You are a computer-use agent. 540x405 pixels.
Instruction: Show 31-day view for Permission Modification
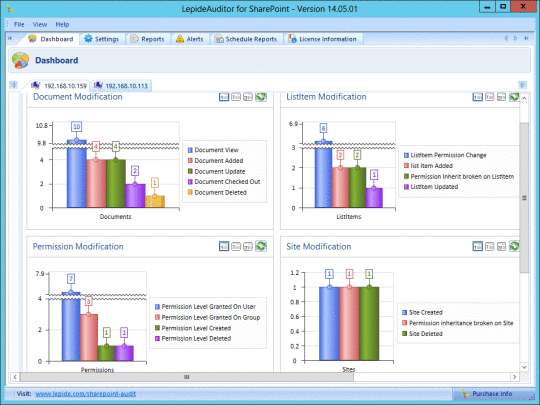coord(248,246)
